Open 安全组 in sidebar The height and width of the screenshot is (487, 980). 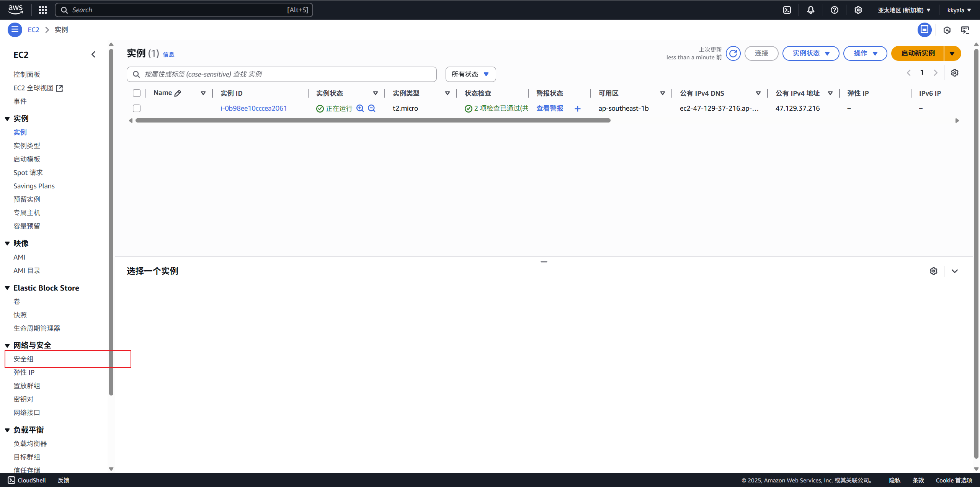coord(23,359)
